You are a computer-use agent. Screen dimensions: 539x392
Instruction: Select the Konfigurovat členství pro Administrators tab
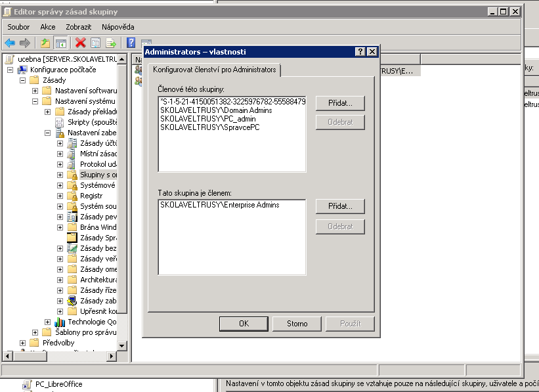[x=215, y=69]
